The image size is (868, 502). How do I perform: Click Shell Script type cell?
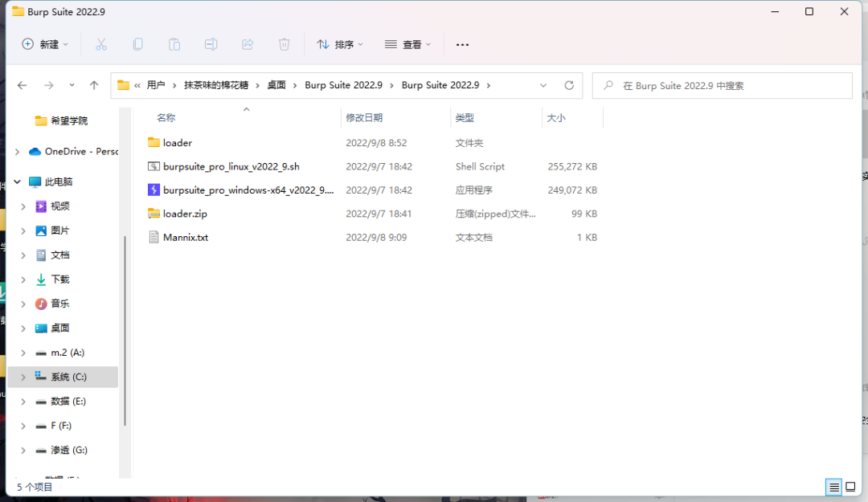click(480, 166)
